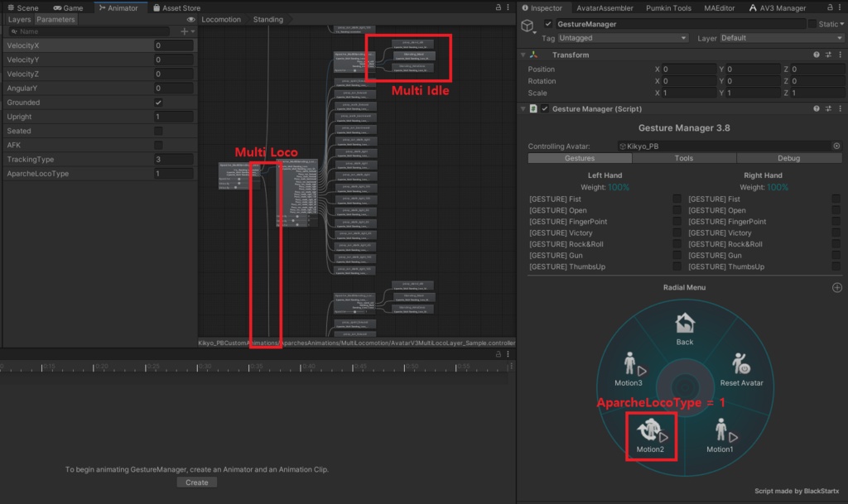Check the left hand [GESTURE] Fist checkbox
848x504 pixels.
(677, 199)
